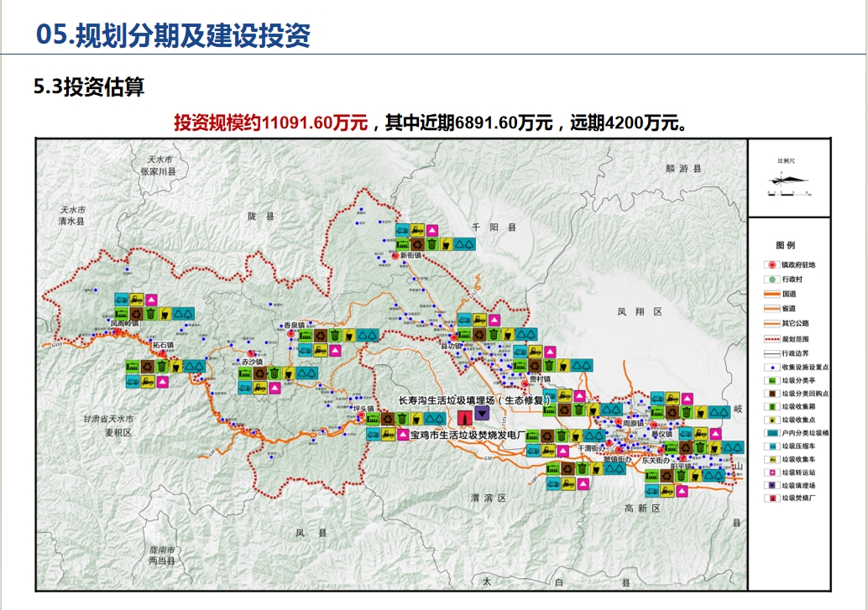Select the 5.3投资估算 section heading
Viewport: 868px width, 610px height.
[x=88, y=86]
